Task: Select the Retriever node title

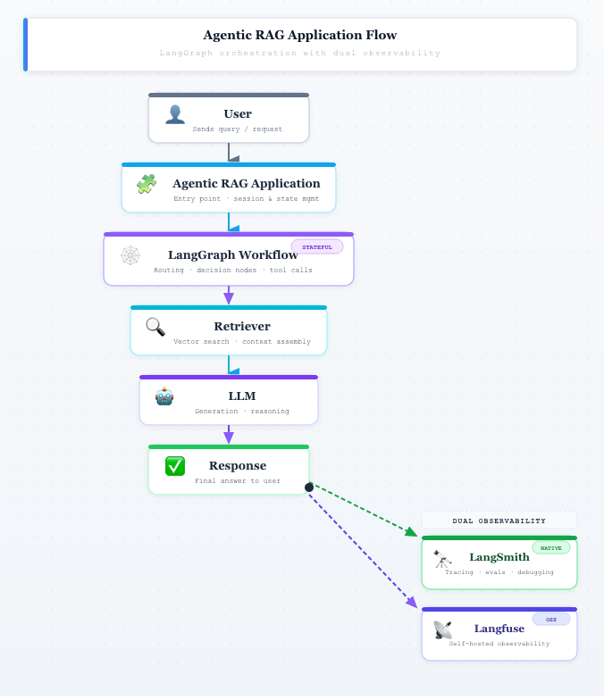Action: point(242,327)
